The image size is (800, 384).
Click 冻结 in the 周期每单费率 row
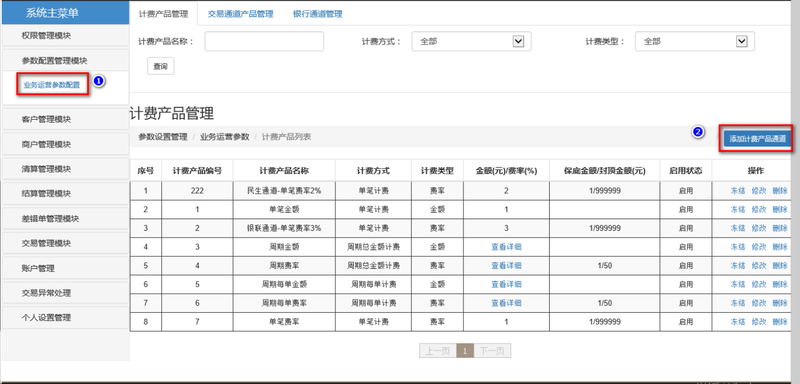pos(738,303)
